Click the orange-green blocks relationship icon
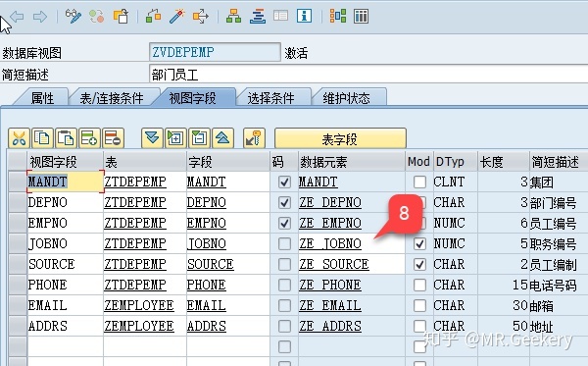Image resolution: width=588 pixels, height=366 pixels. point(337,16)
